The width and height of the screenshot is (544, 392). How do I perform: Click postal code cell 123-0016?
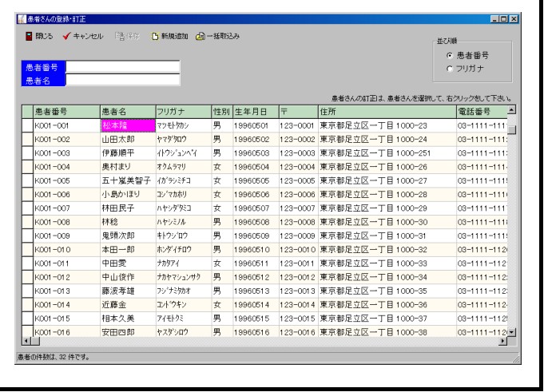point(299,332)
